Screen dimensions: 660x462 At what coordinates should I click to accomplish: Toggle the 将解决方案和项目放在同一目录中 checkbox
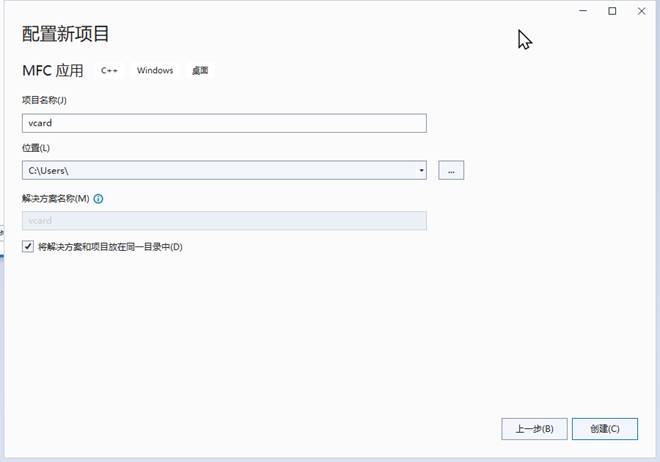click(28, 246)
